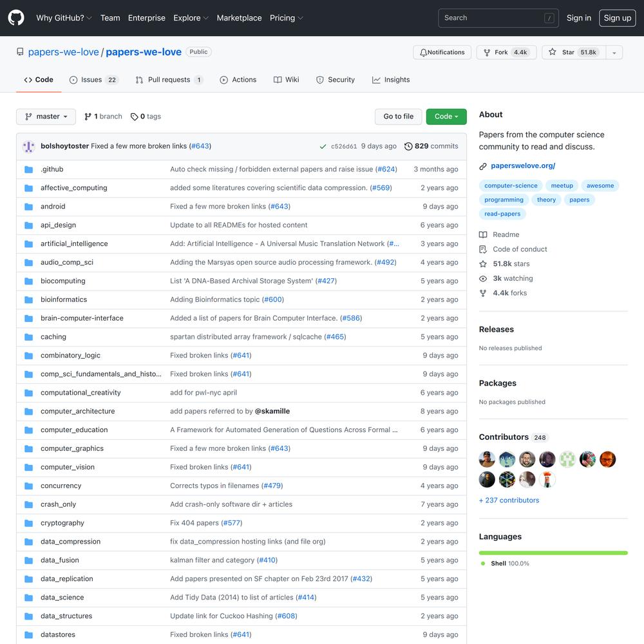The width and height of the screenshot is (644, 644).
Task: Switch to the Pull requests tab
Action: (x=169, y=80)
